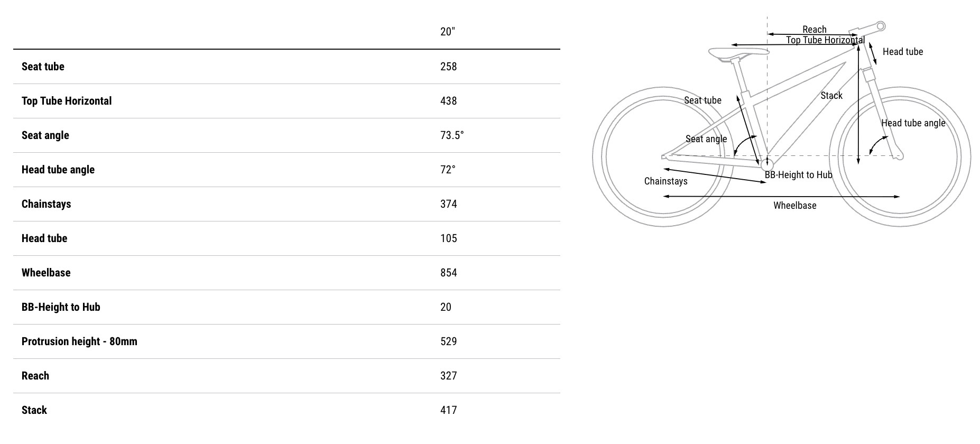Click Head tube angle label in the table

[58, 170]
